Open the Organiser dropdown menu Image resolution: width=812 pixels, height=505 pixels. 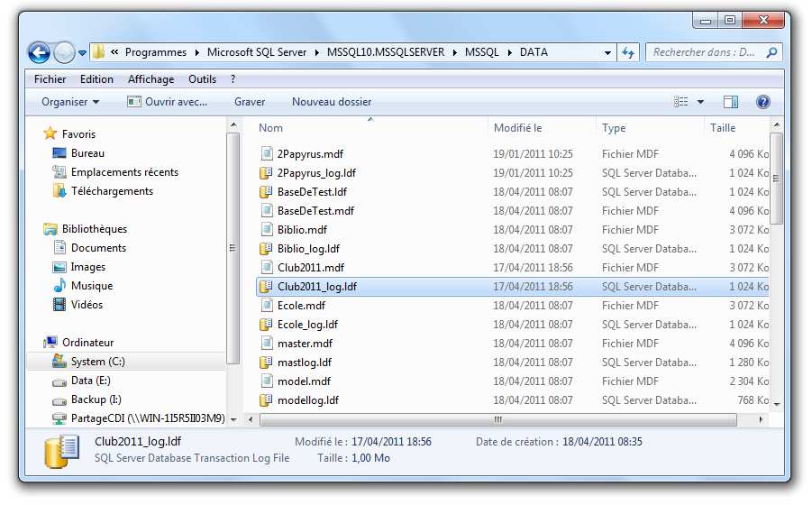coord(70,102)
